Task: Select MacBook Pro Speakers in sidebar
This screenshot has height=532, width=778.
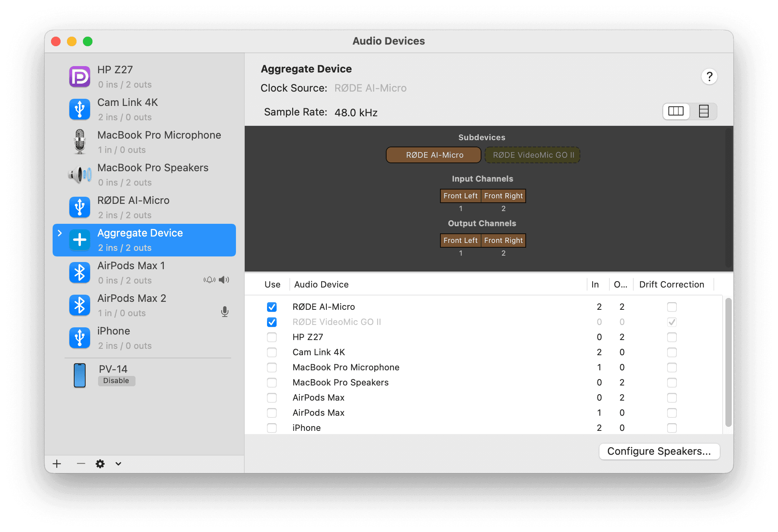Action: [153, 174]
